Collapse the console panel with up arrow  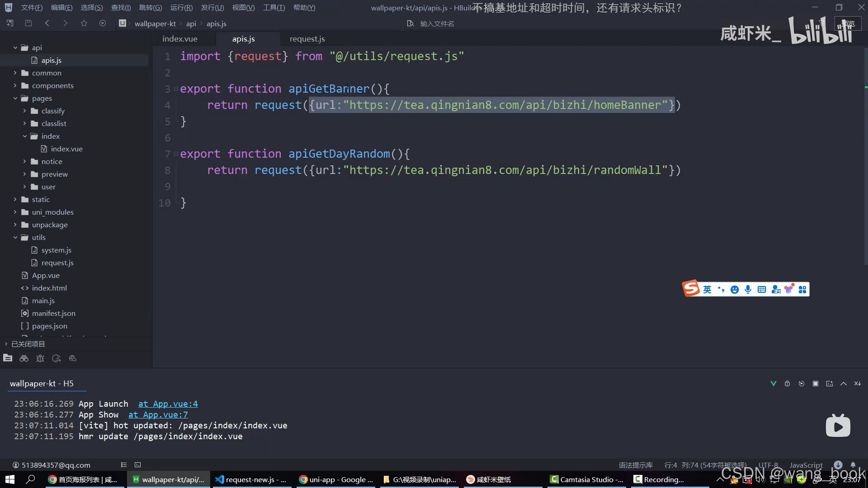point(844,384)
